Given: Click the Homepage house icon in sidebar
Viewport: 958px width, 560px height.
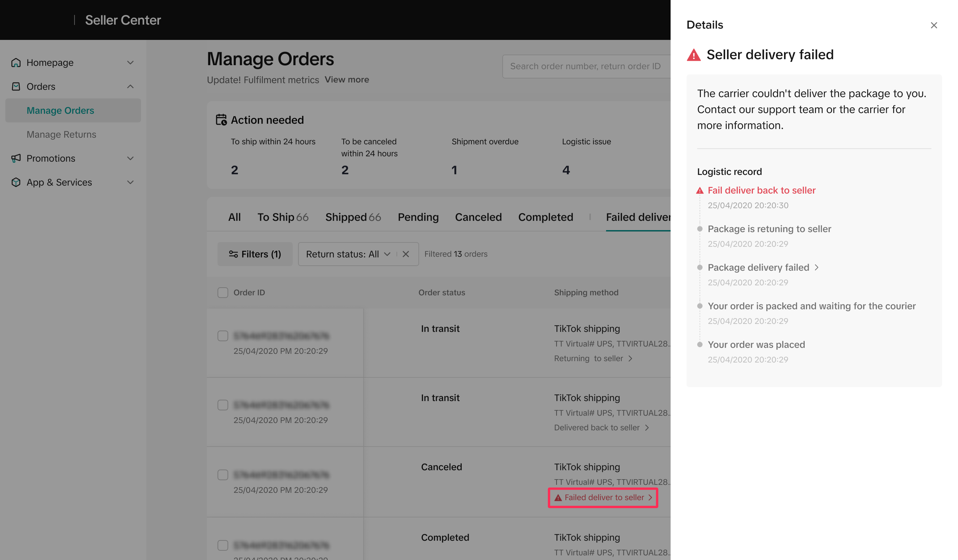Looking at the screenshot, I should coord(16,62).
